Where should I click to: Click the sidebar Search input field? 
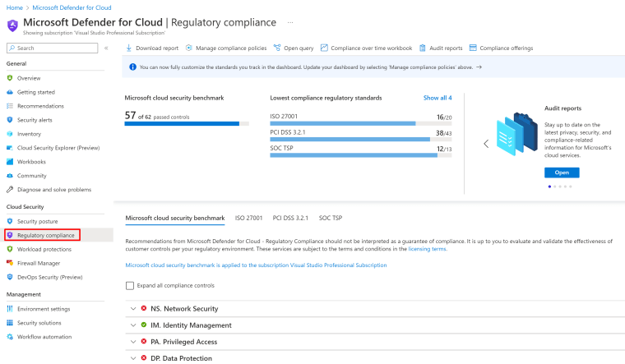click(52, 48)
